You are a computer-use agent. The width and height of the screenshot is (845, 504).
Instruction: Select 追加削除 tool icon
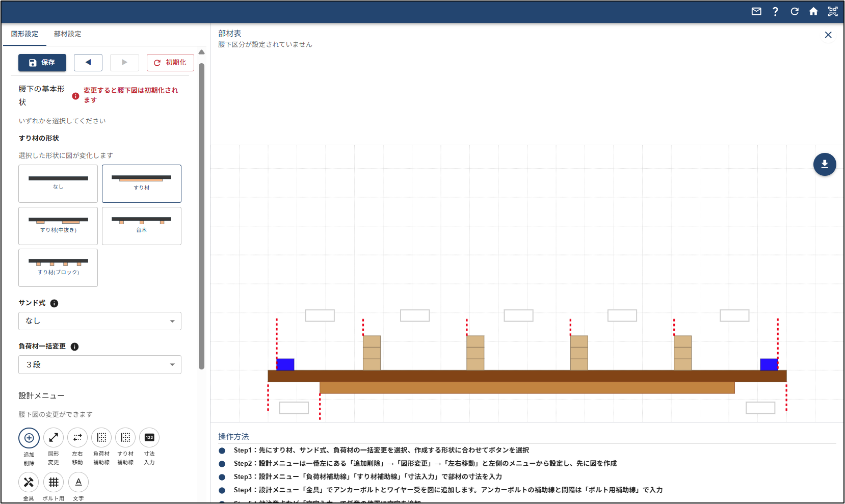(29, 438)
